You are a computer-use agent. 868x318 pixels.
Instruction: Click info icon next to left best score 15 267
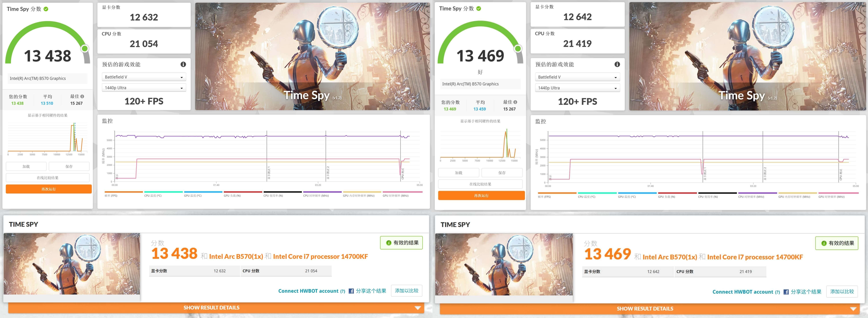(82, 96)
